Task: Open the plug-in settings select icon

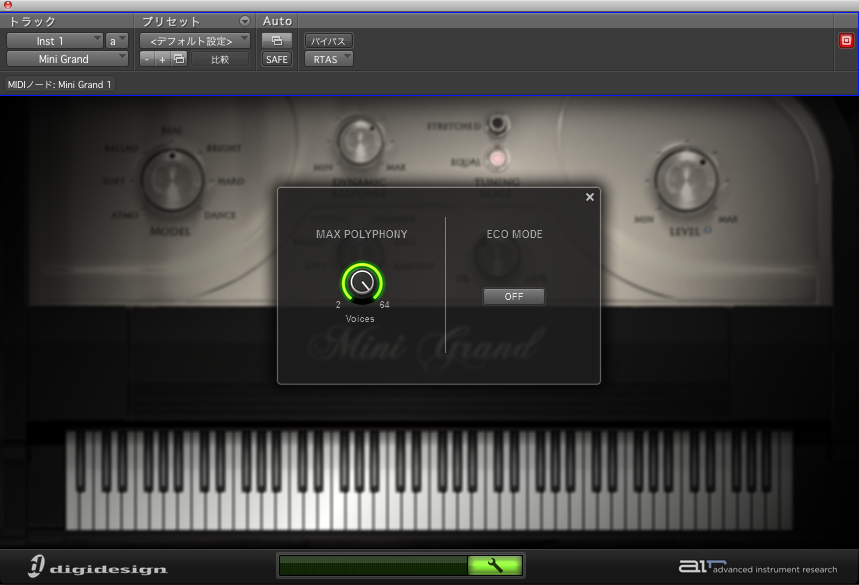Action: [179, 59]
